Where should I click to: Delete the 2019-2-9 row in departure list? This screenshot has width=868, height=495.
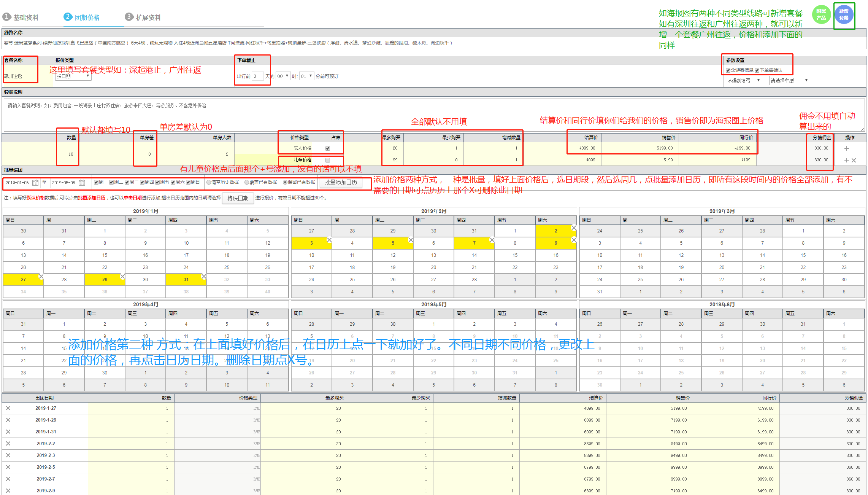[x=8, y=490]
